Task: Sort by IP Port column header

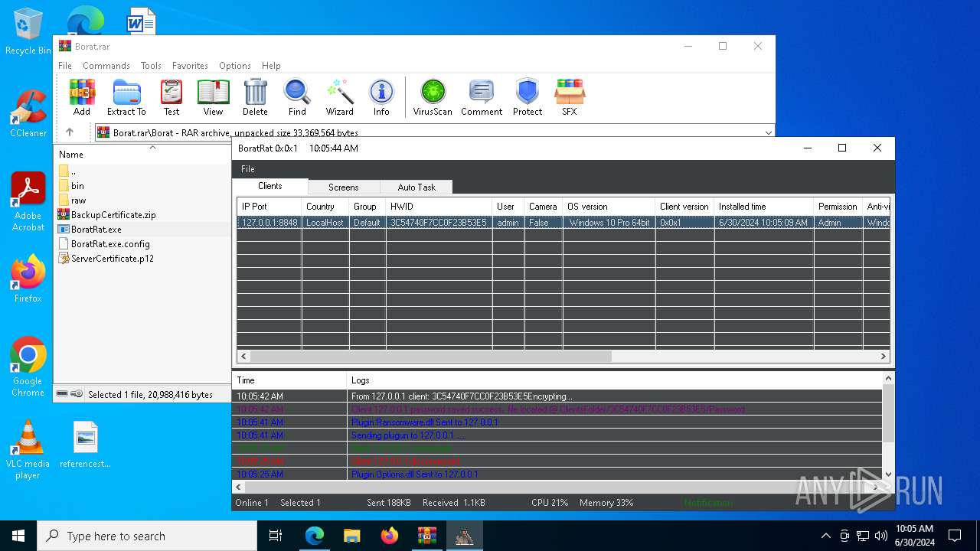Action: coord(269,207)
